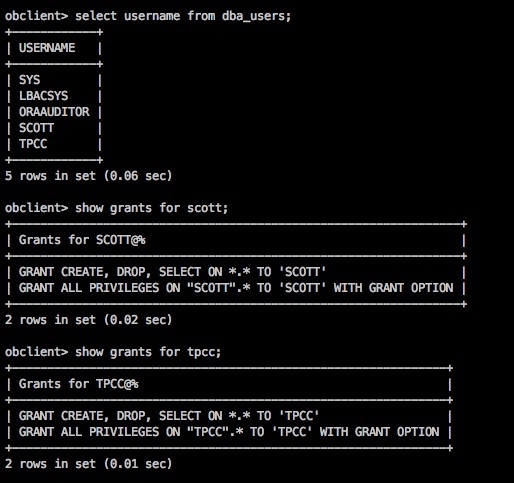The height and width of the screenshot is (483, 514).
Task: Click the 'show grants for scott;' command
Action: pos(151,208)
